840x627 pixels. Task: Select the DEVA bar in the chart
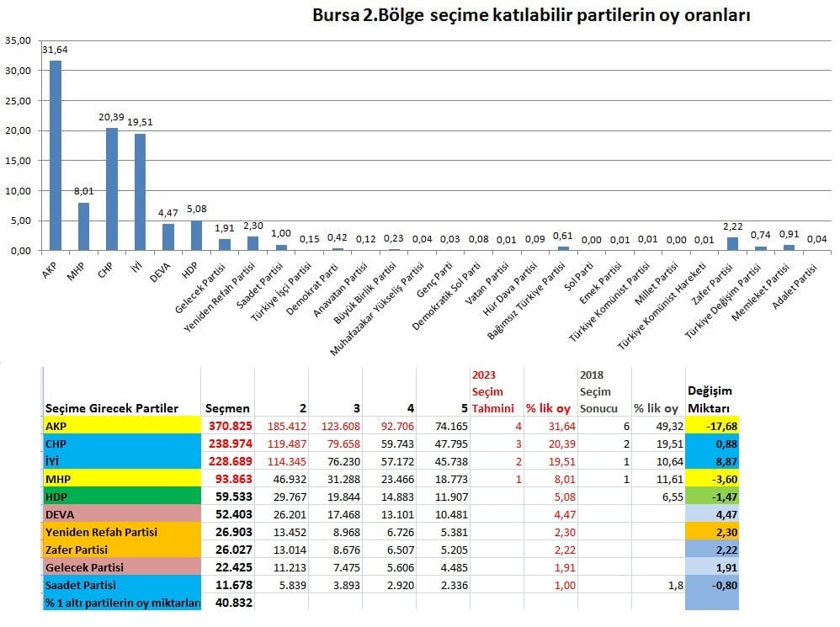click(168, 237)
